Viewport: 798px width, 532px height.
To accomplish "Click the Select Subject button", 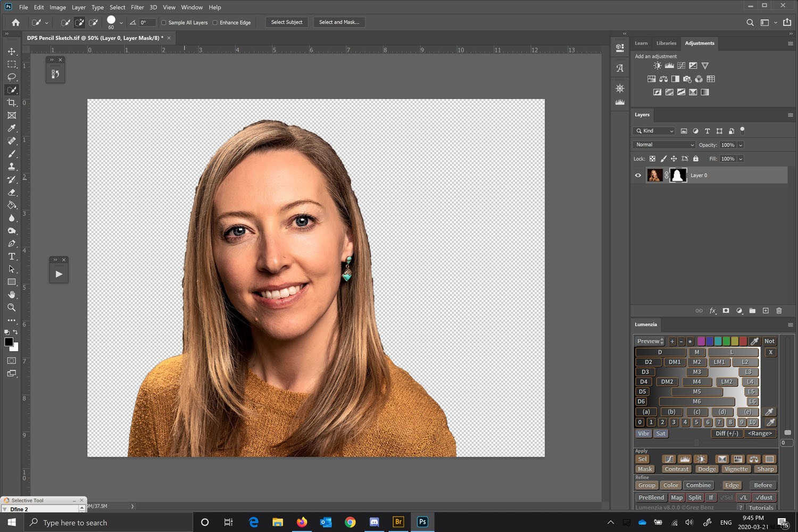I will pyautogui.click(x=286, y=22).
